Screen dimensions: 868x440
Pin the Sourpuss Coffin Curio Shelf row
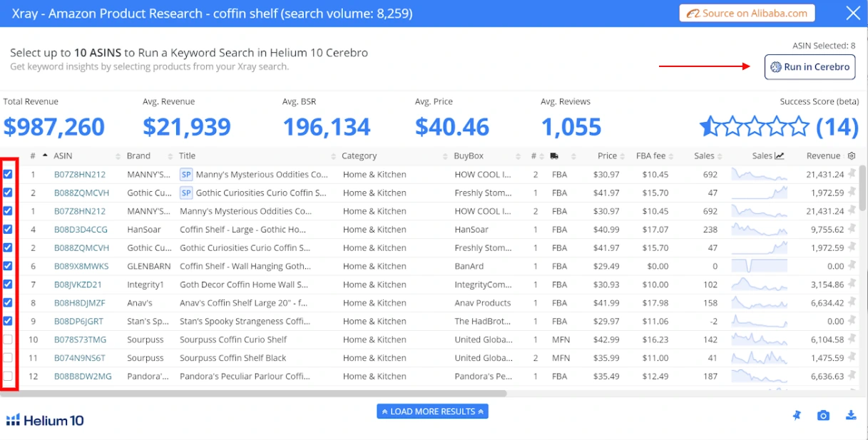[852, 339]
